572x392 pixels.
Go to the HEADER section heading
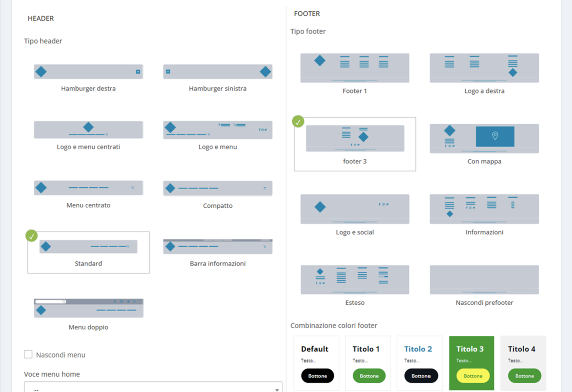point(40,18)
